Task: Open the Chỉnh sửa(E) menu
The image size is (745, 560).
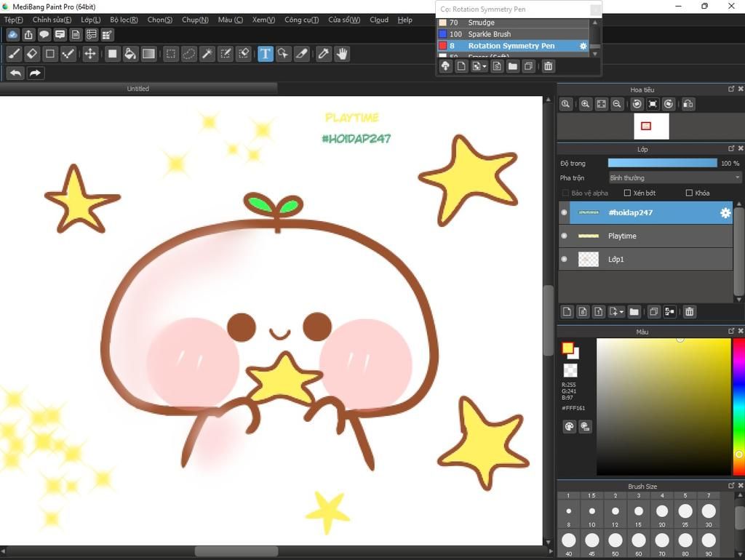Action: [52, 20]
